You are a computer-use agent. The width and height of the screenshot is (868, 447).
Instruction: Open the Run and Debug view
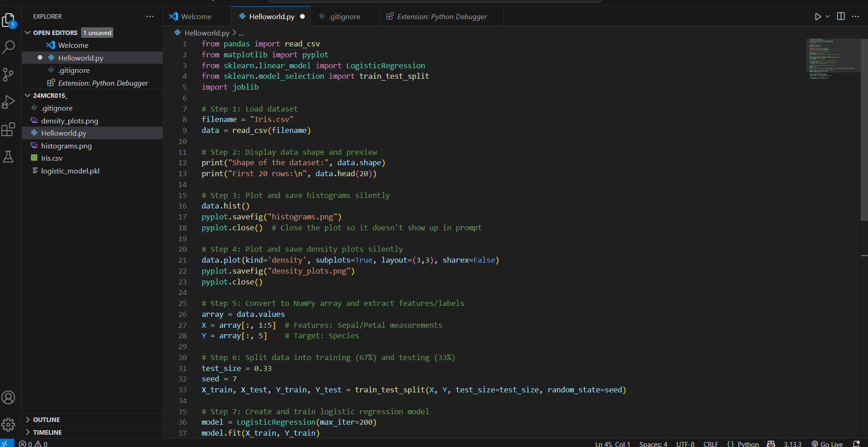[x=9, y=102]
